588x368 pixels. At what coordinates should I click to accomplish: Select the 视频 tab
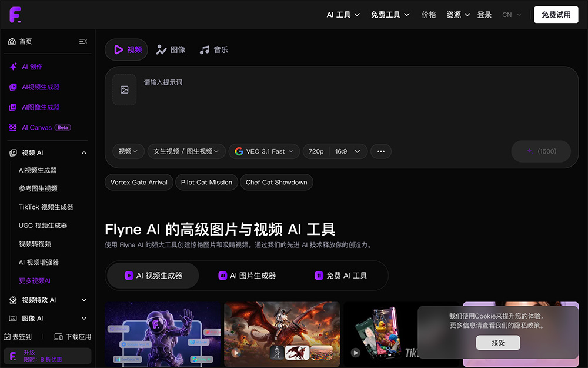(126, 49)
